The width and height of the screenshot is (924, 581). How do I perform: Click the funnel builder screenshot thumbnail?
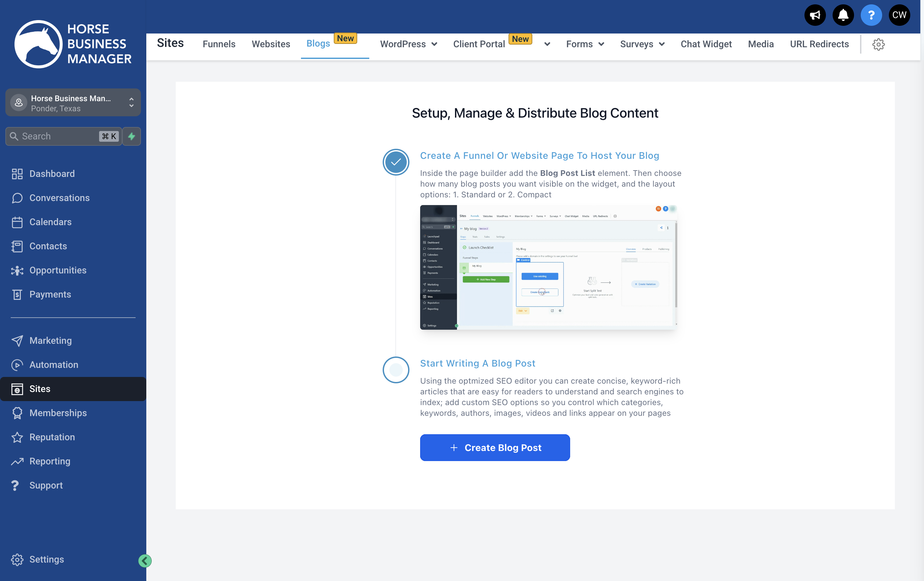click(549, 267)
